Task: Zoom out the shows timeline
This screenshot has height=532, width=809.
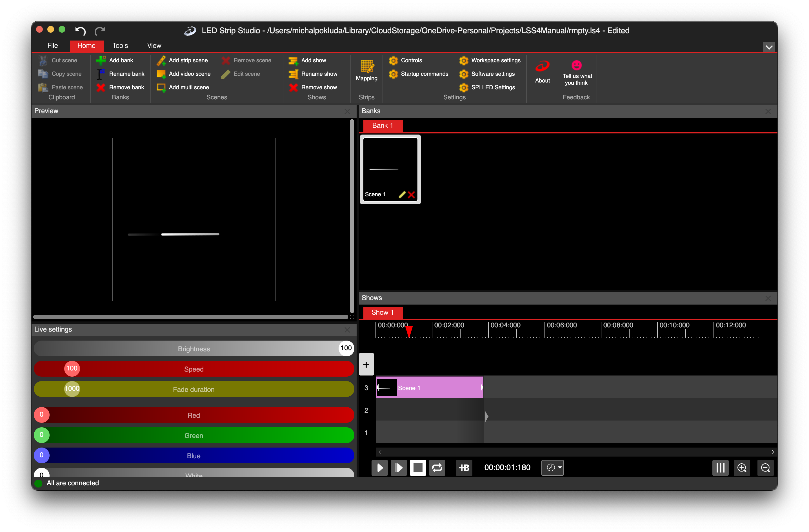Action: coord(765,468)
